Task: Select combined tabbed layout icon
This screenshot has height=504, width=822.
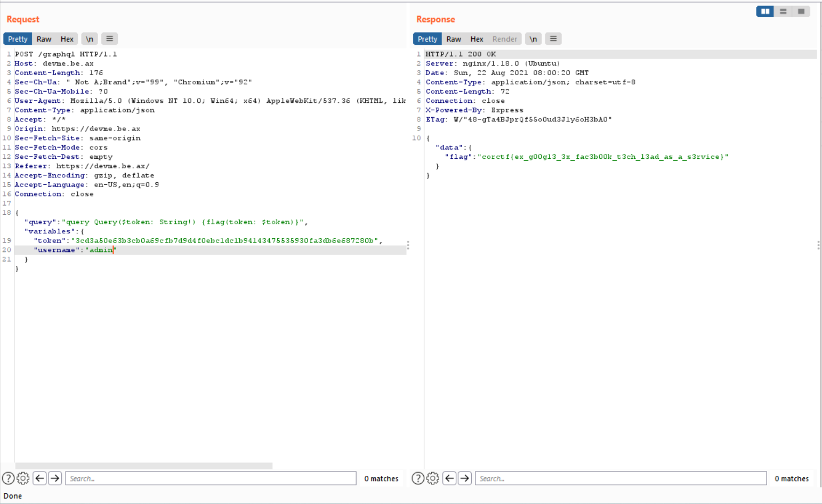Action: [801, 11]
